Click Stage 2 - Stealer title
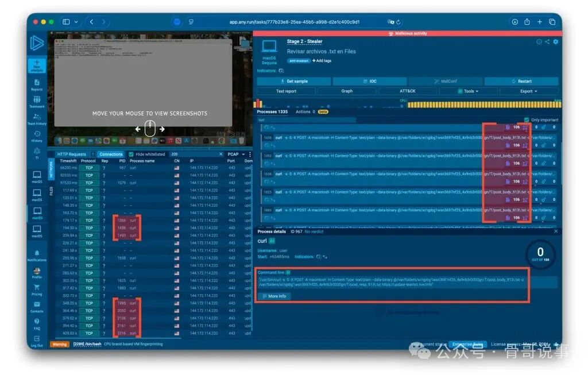 pyautogui.click(x=304, y=41)
